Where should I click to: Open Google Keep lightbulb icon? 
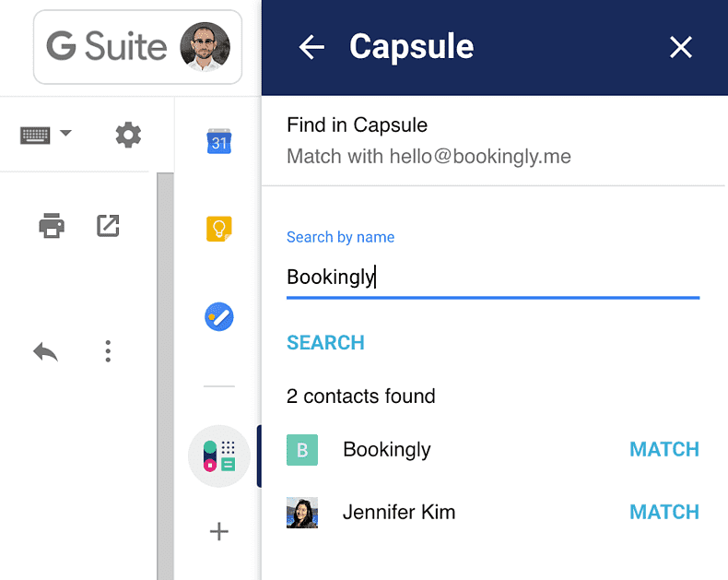pos(219,229)
